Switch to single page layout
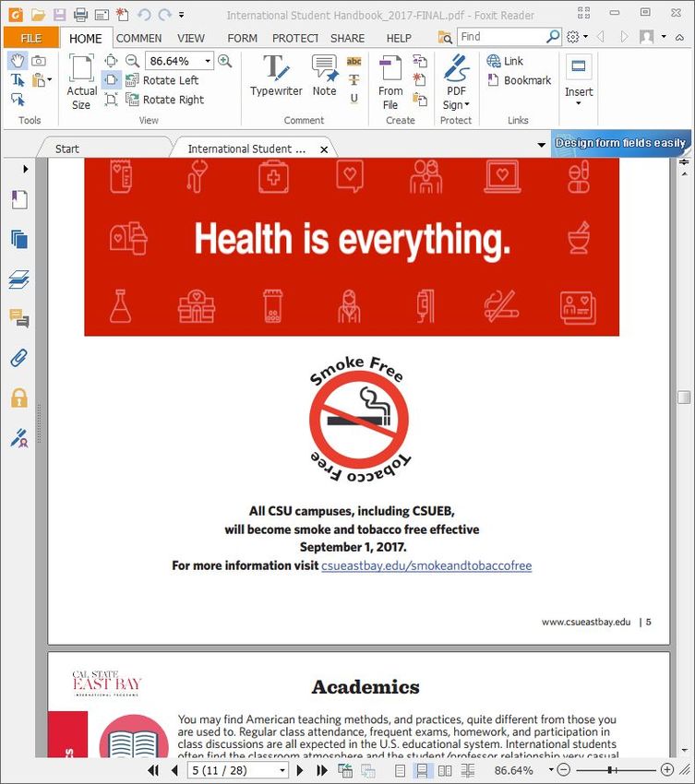Viewport: 695px width, 784px height. pos(400,770)
